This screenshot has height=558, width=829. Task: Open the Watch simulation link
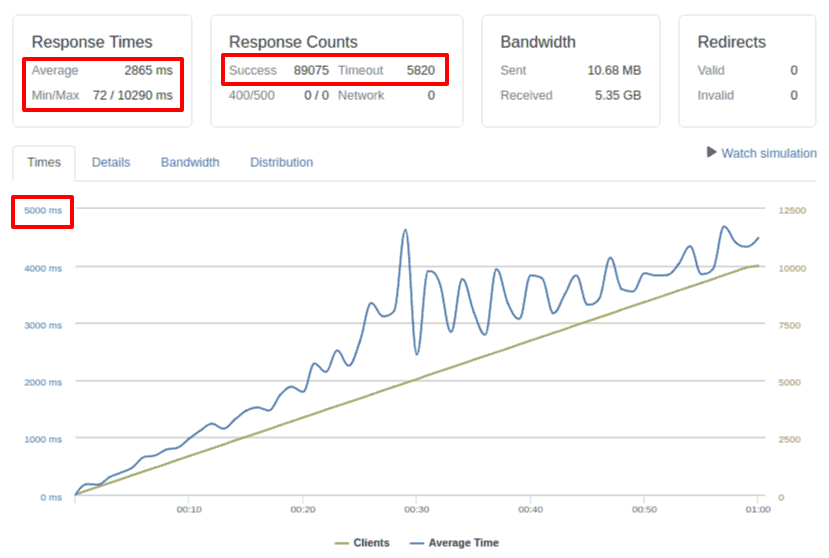(768, 153)
